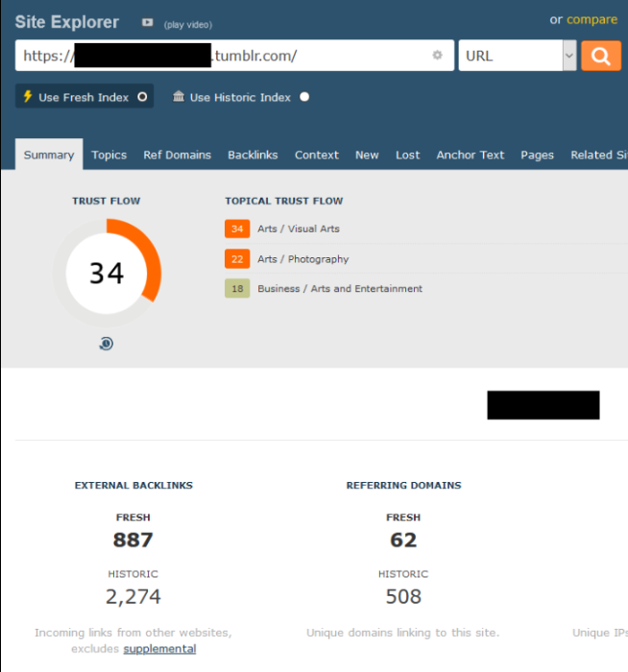This screenshot has width=628, height=672.
Task: Click the External Backlinks heading
Action: pyautogui.click(x=133, y=485)
